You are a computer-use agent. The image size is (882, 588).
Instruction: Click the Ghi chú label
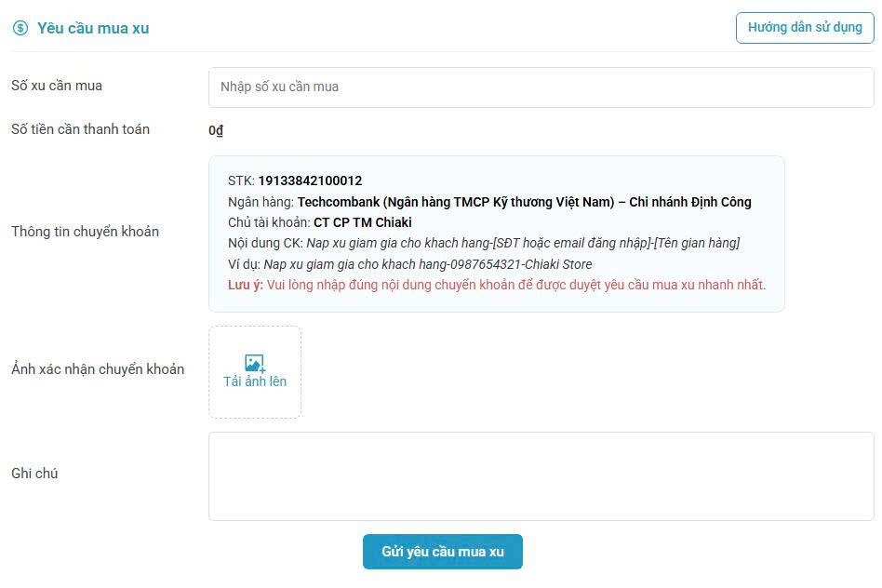[34, 474]
